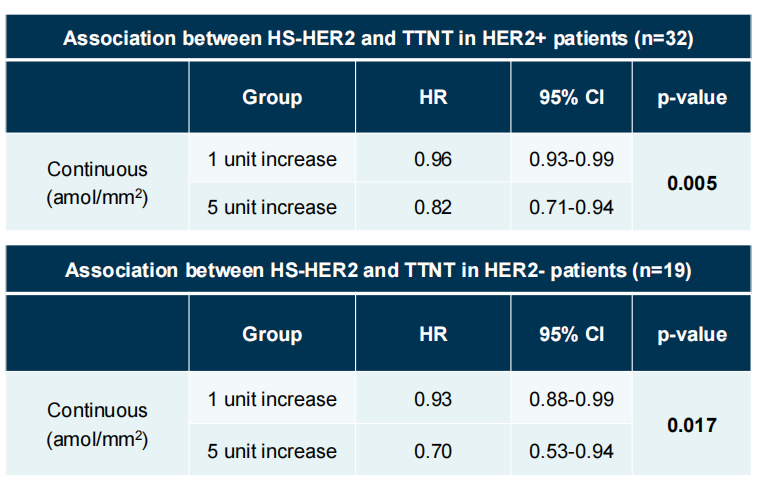762x487 pixels.
Task: Click the bold p-value 0.005
Action: pyautogui.click(x=692, y=184)
